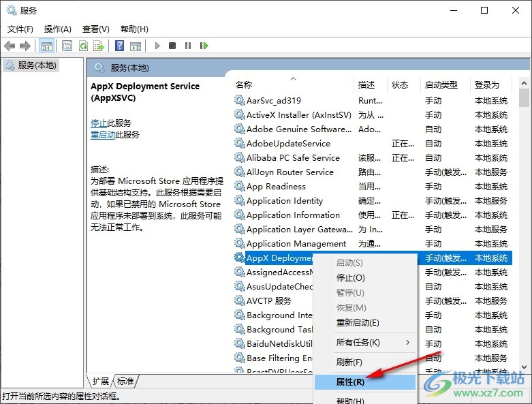Click the Start service play icon
Viewport: 532px width, 404px height.
tap(157, 46)
